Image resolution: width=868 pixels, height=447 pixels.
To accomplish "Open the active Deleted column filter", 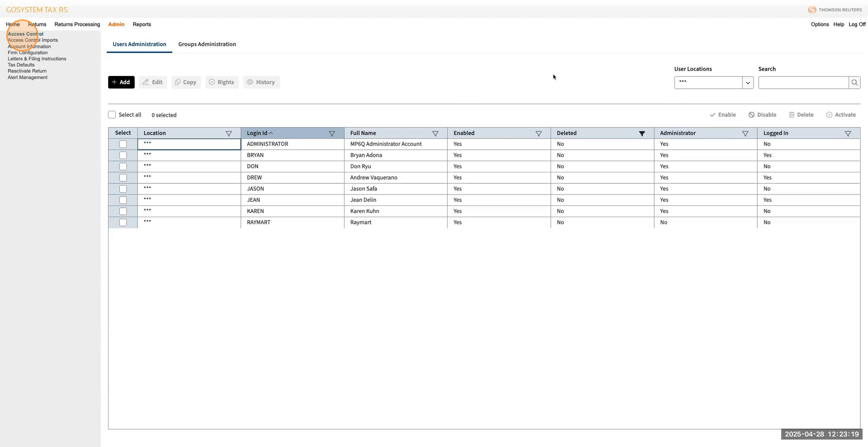I will 642,133.
